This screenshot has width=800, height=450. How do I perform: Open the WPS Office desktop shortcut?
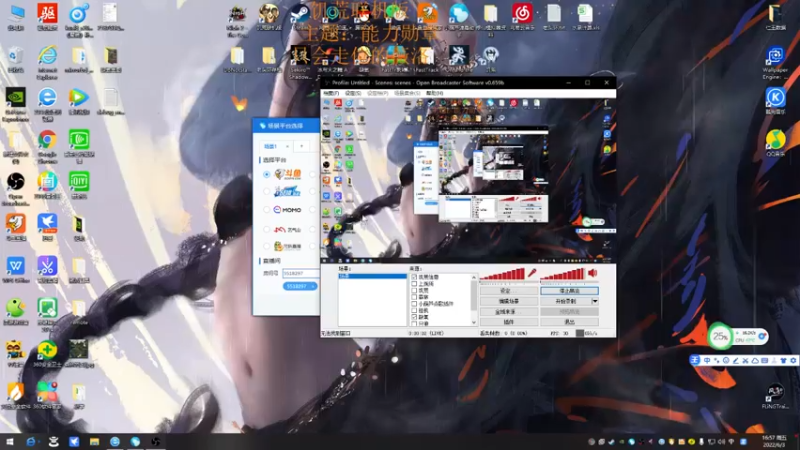click(x=15, y=269)
